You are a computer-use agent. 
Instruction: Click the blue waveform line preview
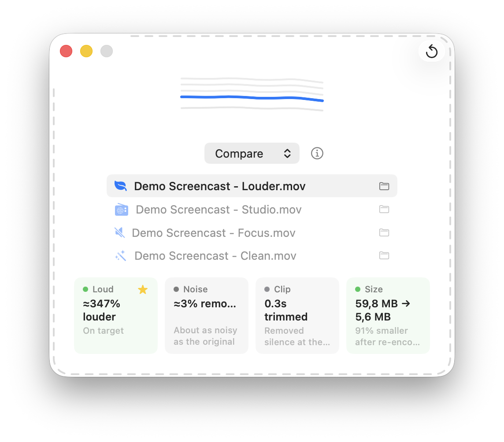[x=252, y=98]
